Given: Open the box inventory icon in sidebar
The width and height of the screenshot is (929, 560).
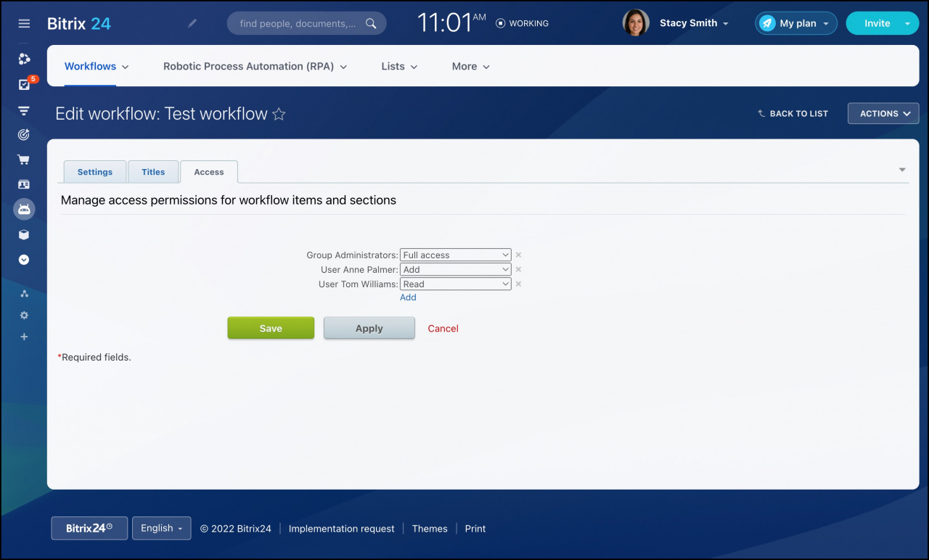Looking at the screenshot, I should click(x=24, y=234).
